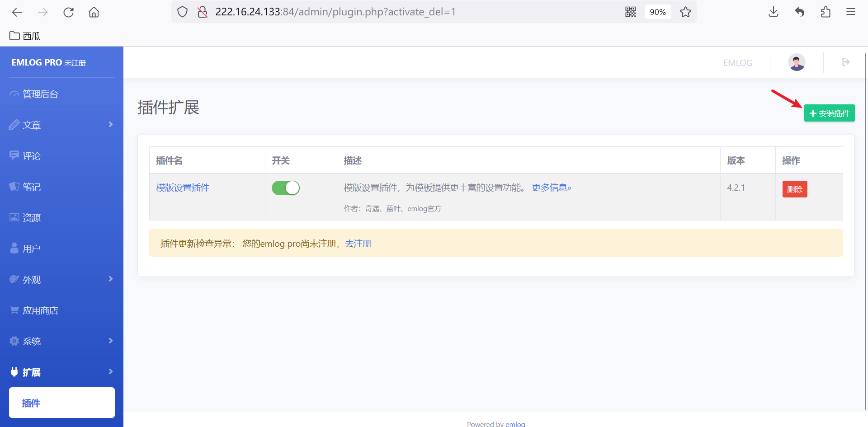
Task: Click the 去注册 register link
Action: [358, 244]
